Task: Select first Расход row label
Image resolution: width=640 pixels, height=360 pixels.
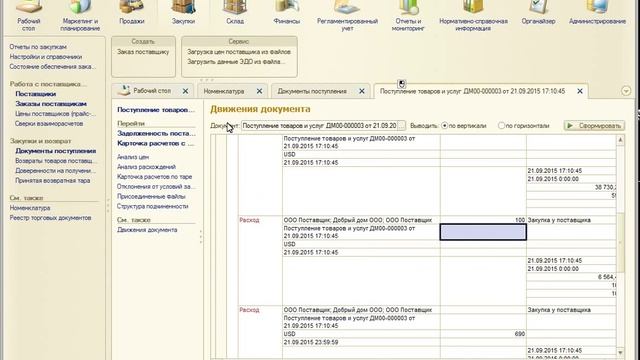Action: point(249,220)
